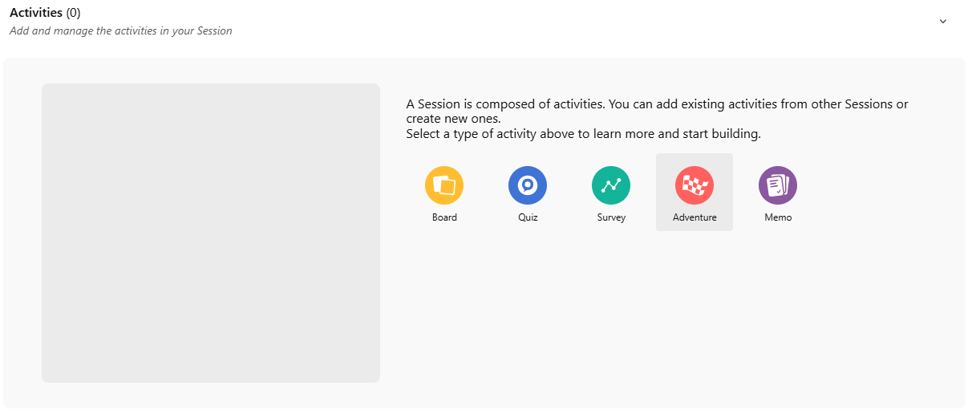Pick the green Survey chart icon

click(611, 185)
